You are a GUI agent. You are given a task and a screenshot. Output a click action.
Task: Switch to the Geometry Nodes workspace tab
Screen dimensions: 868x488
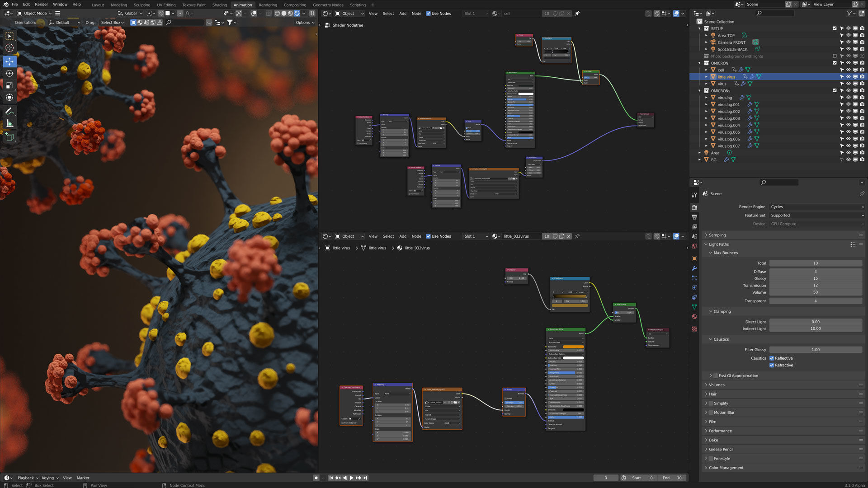click(328, 5)
